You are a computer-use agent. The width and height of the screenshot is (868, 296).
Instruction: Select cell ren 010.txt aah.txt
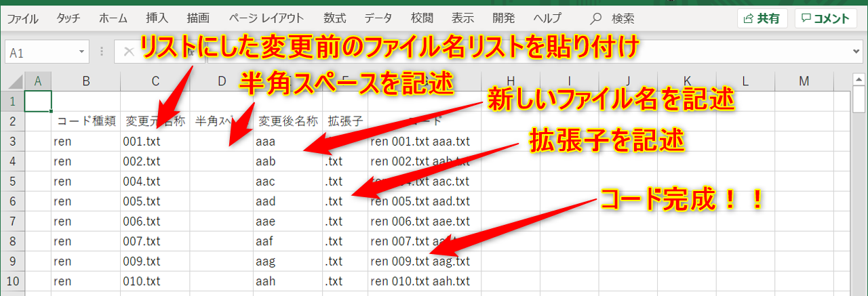425,281
